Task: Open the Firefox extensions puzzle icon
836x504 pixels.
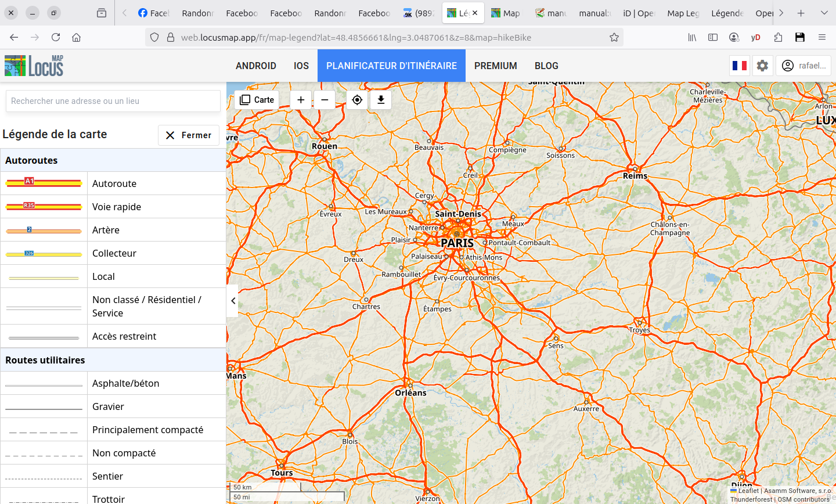Action: (778, 37)
